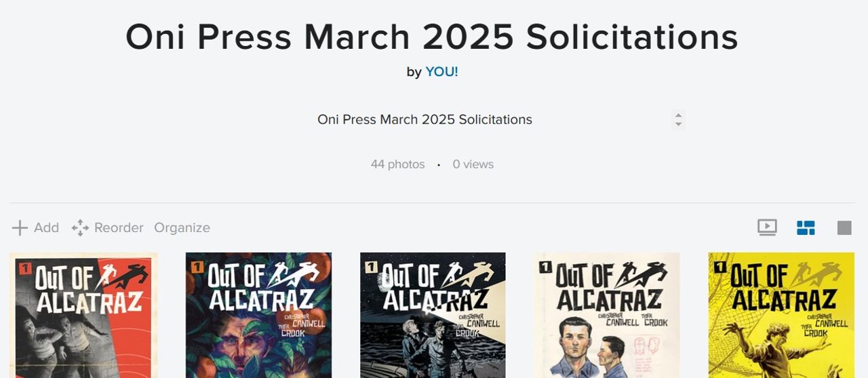
Task: Start the album slideshow
Action: pyautogui.click(x=767, y=227)
